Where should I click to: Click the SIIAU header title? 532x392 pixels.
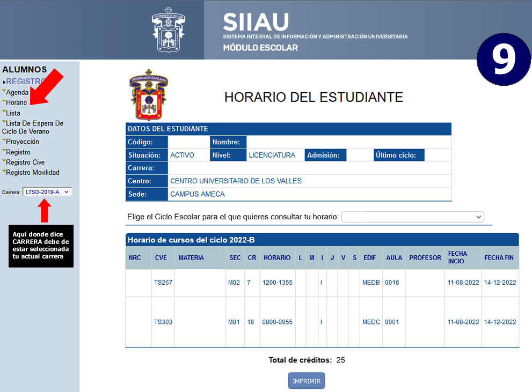(256, 22)
